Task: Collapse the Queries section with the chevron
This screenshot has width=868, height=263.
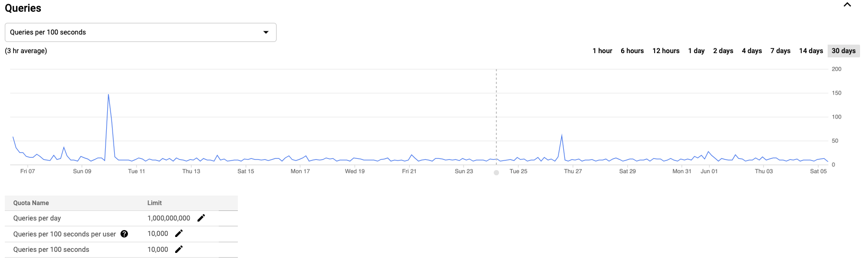Action: pyautogui.click(x=847, y=5)
